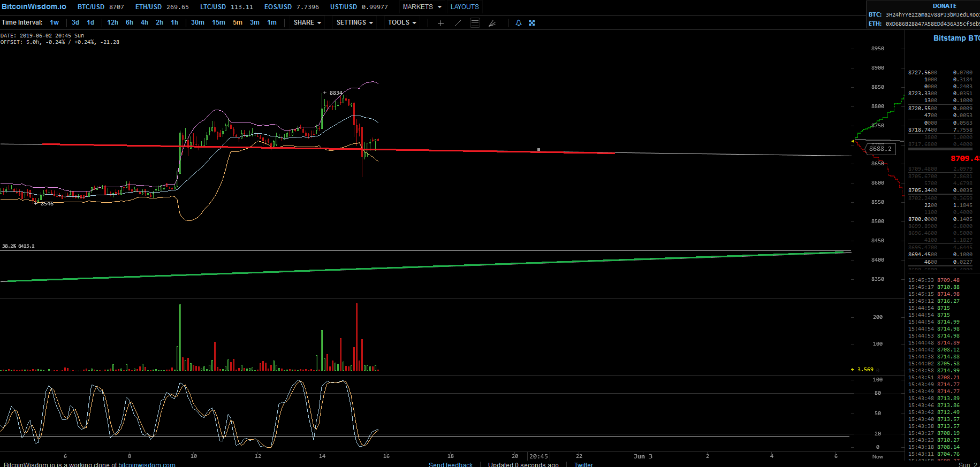Set time interval to 3m
Image resolution: width=980 pixels, height=467 pixels.
[x=255, y=22]
